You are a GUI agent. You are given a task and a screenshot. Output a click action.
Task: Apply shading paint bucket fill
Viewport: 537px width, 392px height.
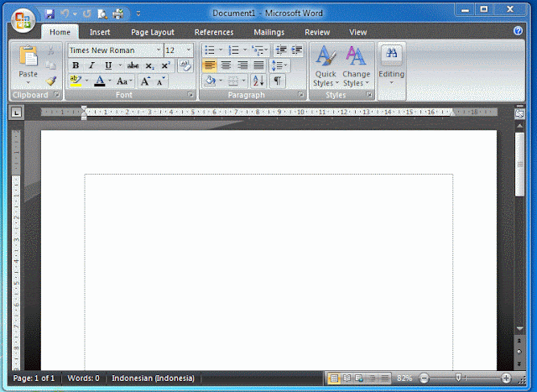point(210,81)
